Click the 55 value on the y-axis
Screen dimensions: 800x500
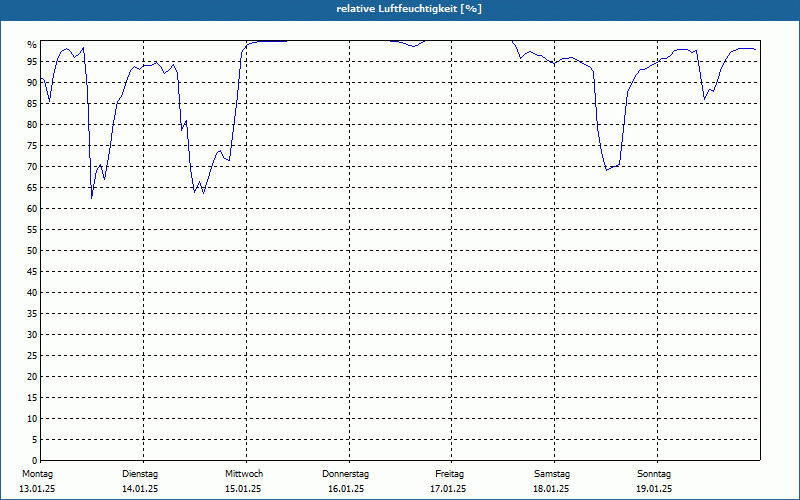[x=32, y=230]
